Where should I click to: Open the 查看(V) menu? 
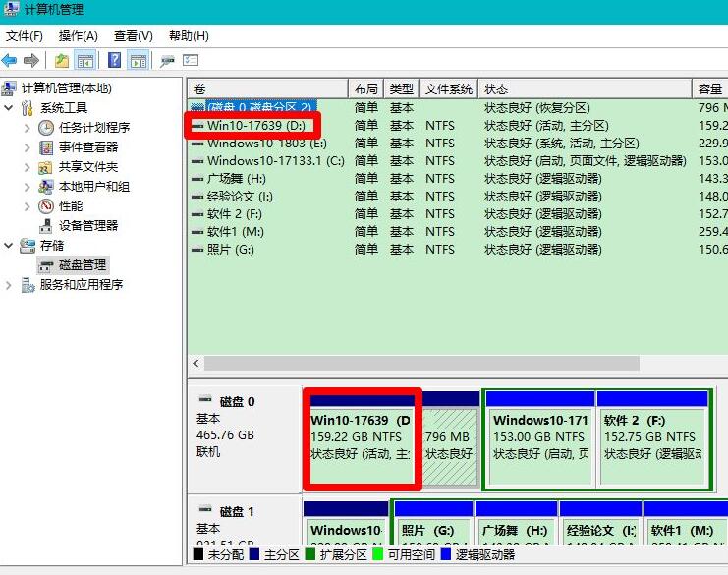pos(134,35)
